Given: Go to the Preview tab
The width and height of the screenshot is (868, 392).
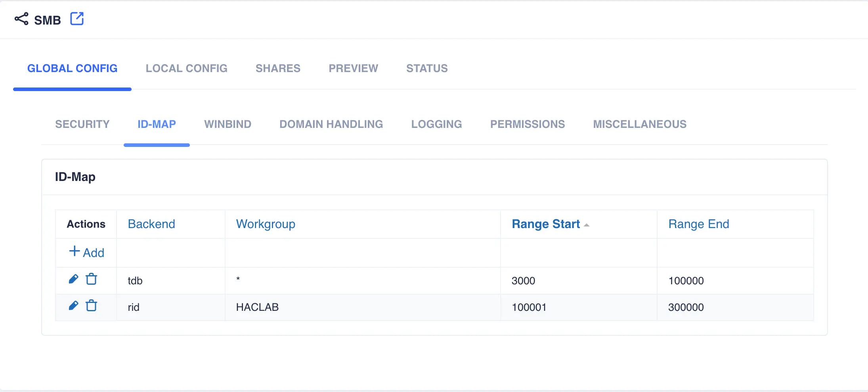Looking at the screenshot, I should click(353, 69).
